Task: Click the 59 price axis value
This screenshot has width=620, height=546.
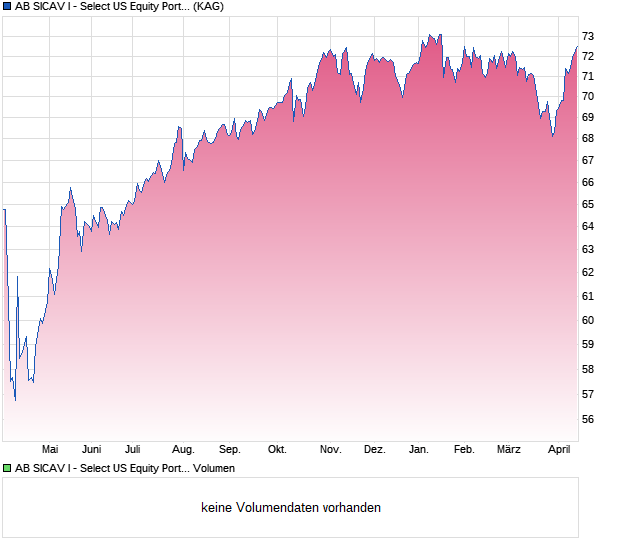Action: (x=588, y=344)
